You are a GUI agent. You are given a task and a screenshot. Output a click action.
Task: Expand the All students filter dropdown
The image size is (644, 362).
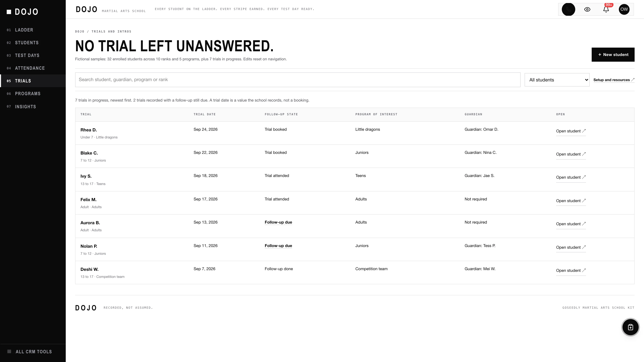(x=557, y=80)
